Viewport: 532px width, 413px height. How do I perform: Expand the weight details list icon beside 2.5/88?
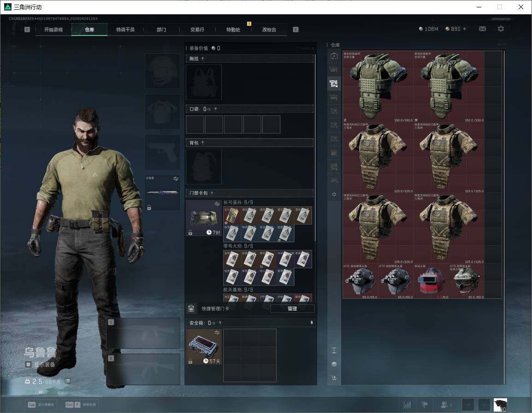click(x=68, y=381)
